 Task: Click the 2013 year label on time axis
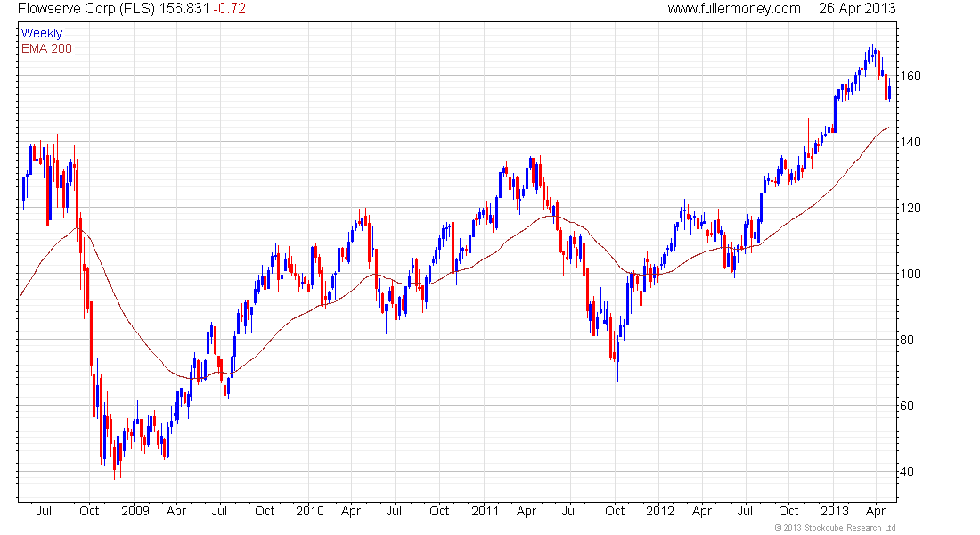click(x=835, y=511)
